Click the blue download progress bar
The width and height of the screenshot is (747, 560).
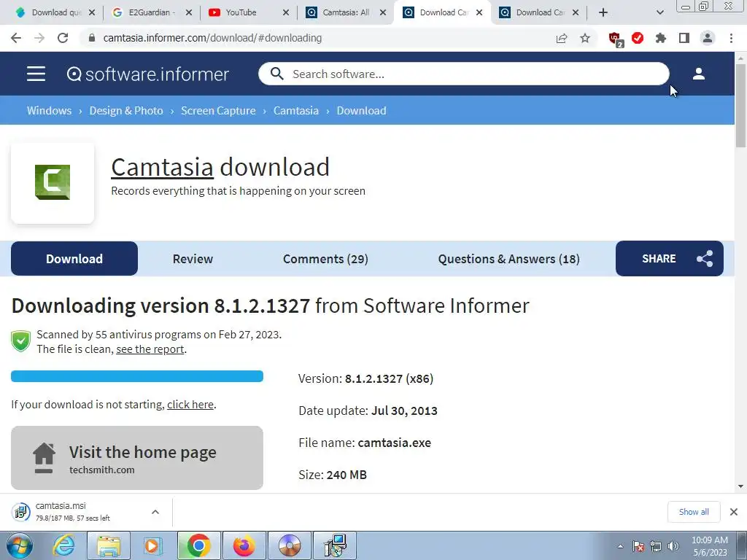coord(136,376)
